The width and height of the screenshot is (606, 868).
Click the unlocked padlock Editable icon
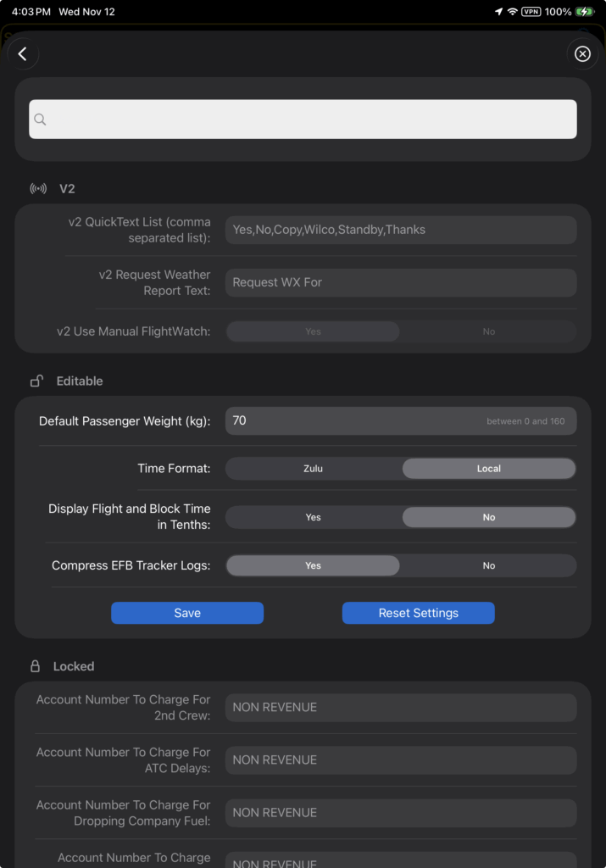pos(36,381)
